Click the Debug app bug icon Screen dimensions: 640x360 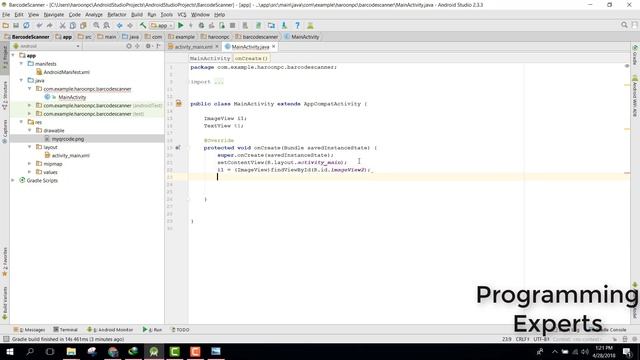pos(201,25)
